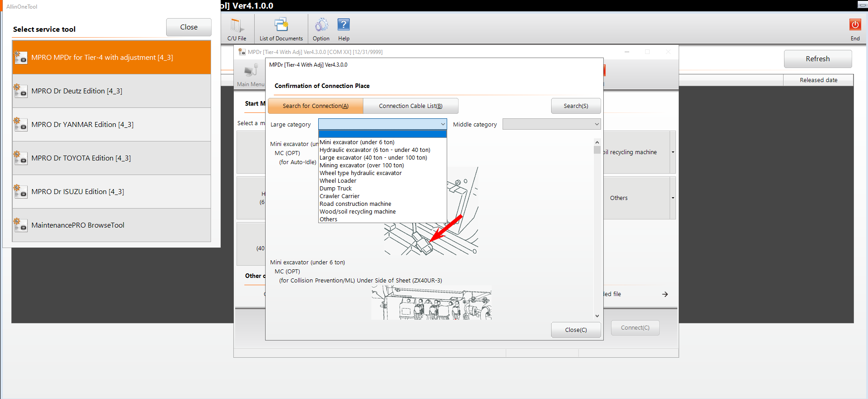Image resolution: width=868 pixels, height=399 pixels.
Task: Select MPRO Dr TOYOTA Edition [4_3]
Action: pyautogui.click(x=112, y=158)
